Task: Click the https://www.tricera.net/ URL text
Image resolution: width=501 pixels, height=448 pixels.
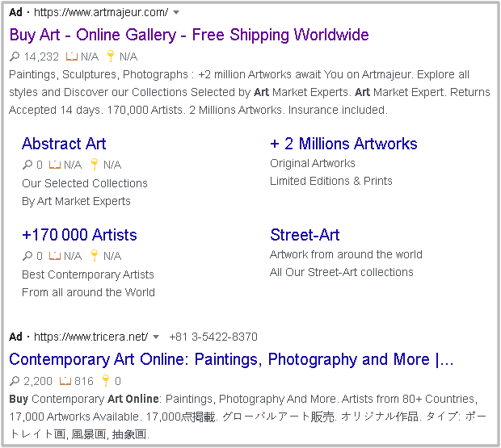Action: pyautogui.click(x=91, y=337)
